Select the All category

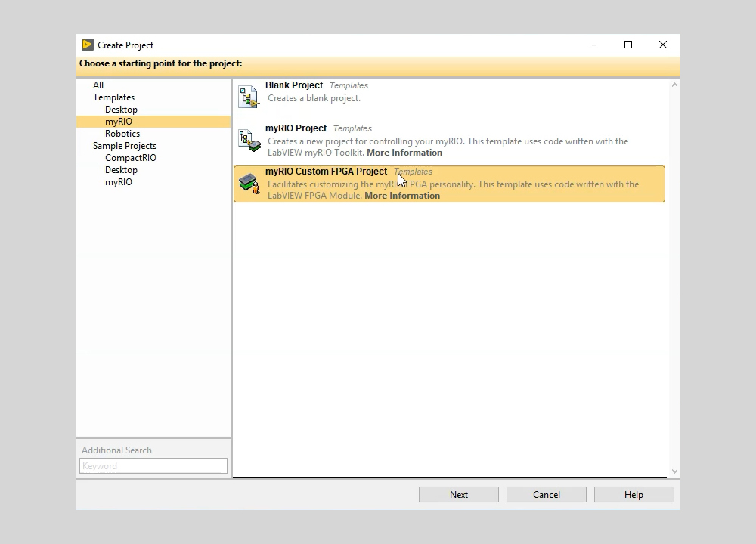98,85
